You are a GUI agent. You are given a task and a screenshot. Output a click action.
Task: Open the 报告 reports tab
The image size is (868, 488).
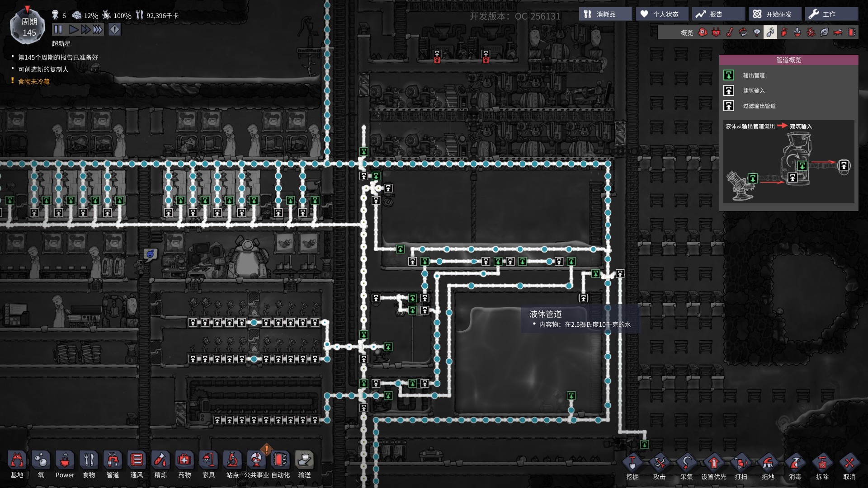tap(718, 14)
